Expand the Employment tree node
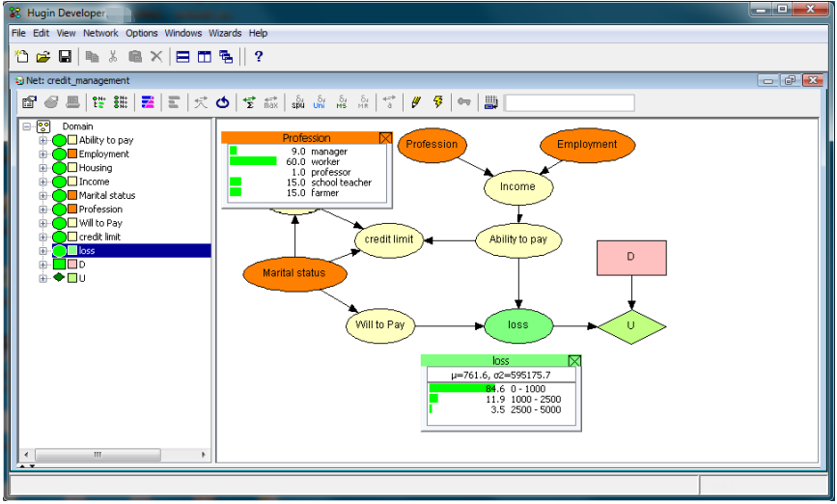This screenshot has height=504, width=837. click(x=43, y=154)
